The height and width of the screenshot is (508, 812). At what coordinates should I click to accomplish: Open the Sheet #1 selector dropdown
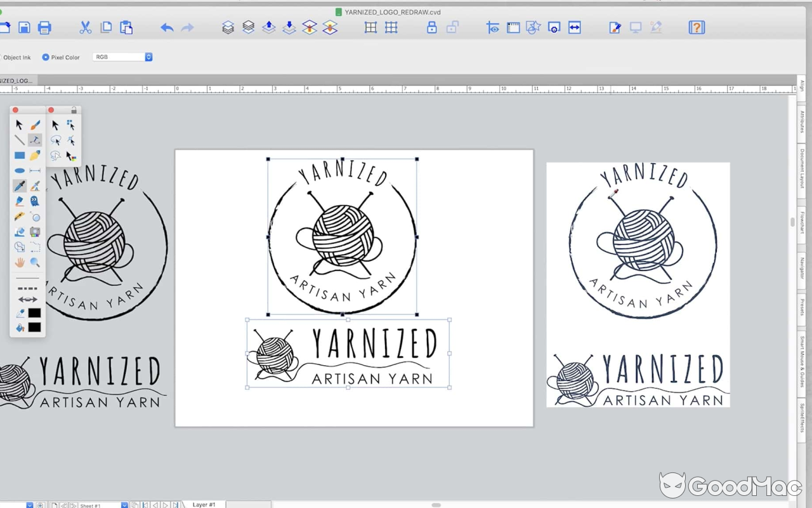click(124, 505)
